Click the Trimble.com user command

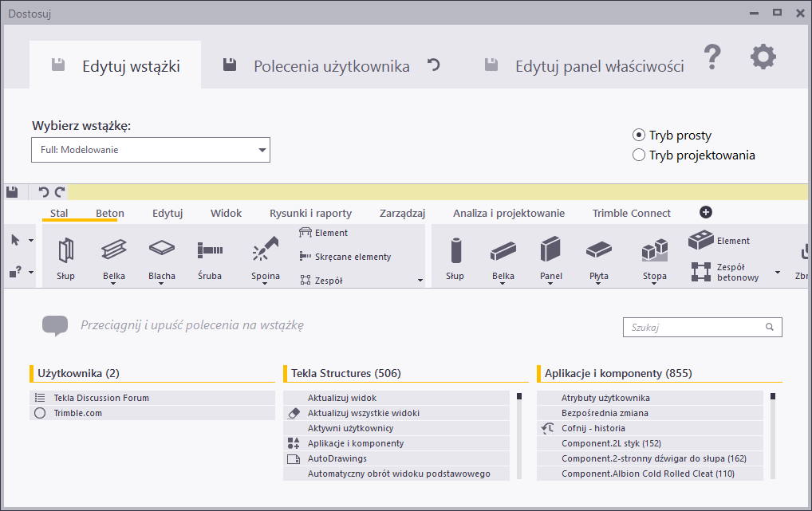tap(78, 413)
